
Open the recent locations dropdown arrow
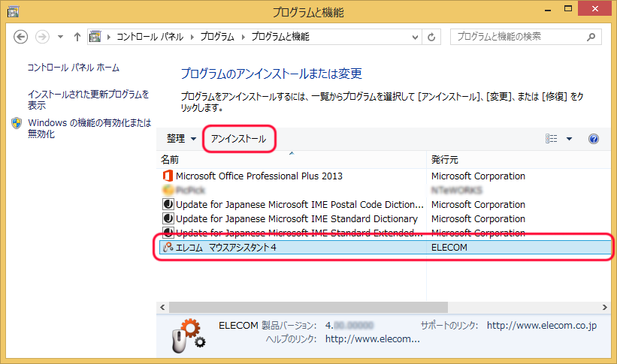60,37
